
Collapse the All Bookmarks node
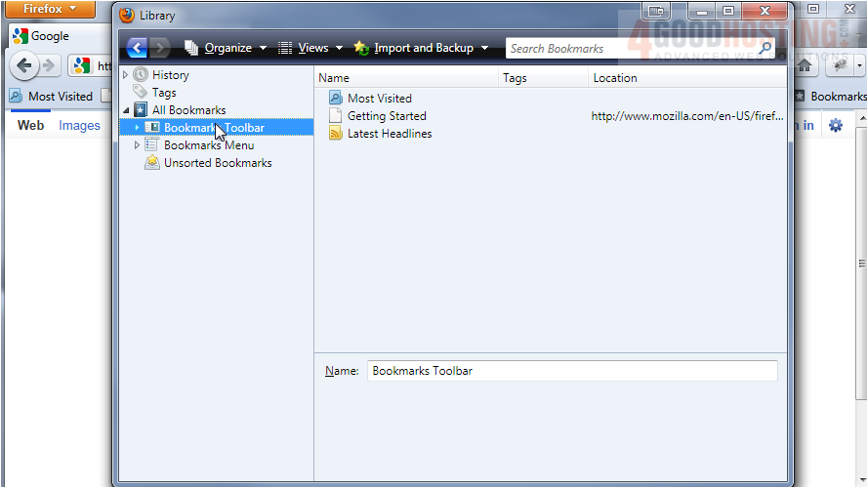(x=125, y=110)
